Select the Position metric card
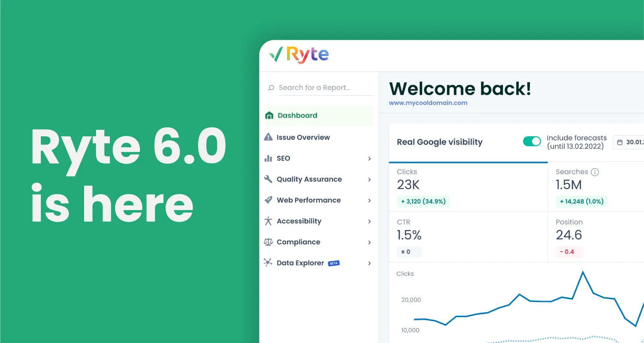The width and height of the screenshot is (644, 343). 596,237
